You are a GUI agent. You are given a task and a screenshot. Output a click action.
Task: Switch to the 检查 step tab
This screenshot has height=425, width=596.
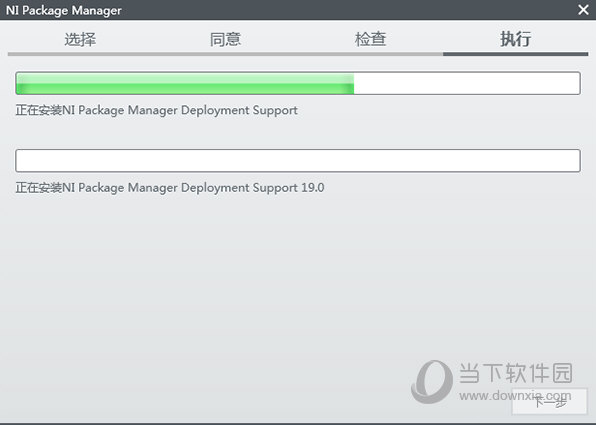371,40
